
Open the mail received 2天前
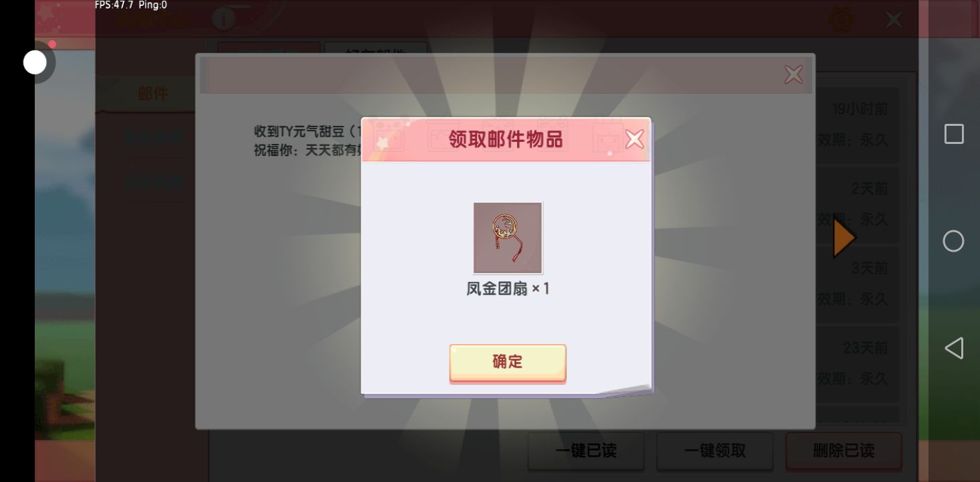(x=858, y=204)
